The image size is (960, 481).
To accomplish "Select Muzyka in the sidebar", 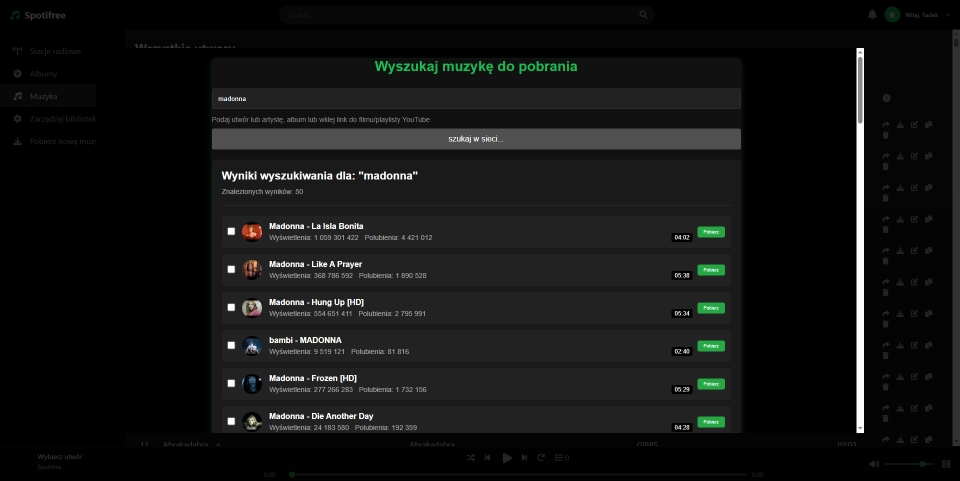I will tap(48, 96).
